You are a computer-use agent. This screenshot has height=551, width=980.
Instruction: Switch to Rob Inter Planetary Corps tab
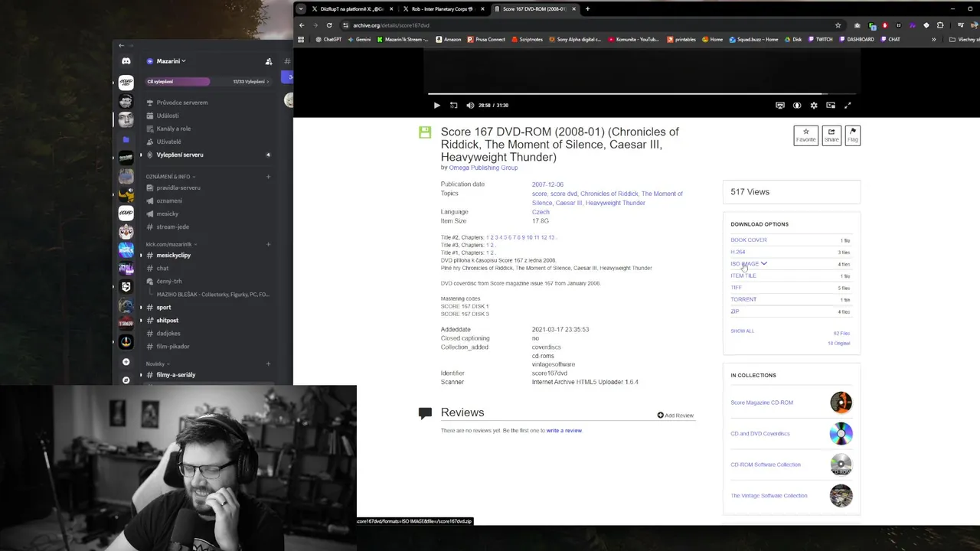(x=444, y=9)
